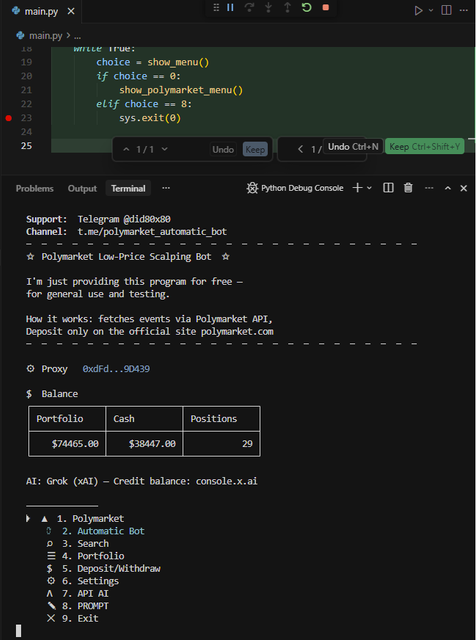Select menu item 4. Portfolio

(93, 556)
